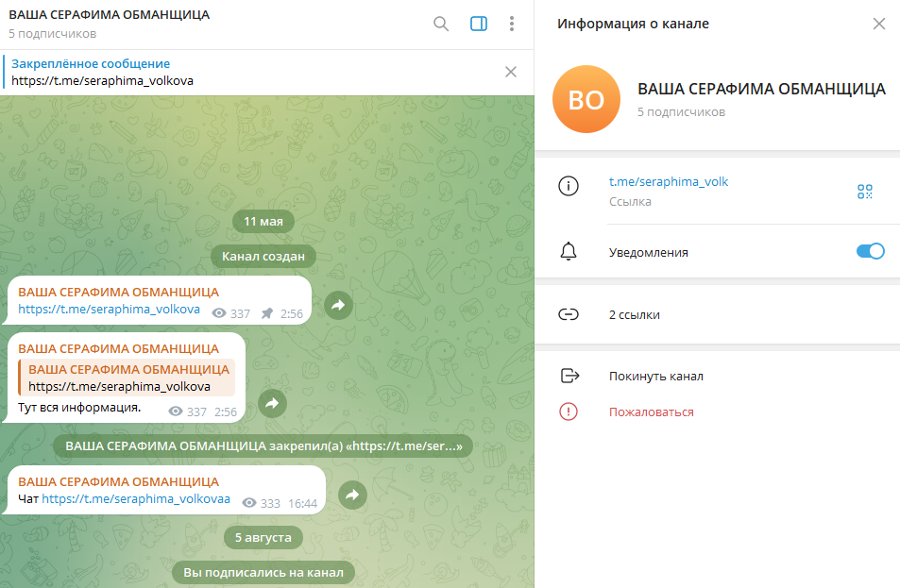
Task: Click 'Пожаловаться' to report the channel
Action: tap(651, 412)
